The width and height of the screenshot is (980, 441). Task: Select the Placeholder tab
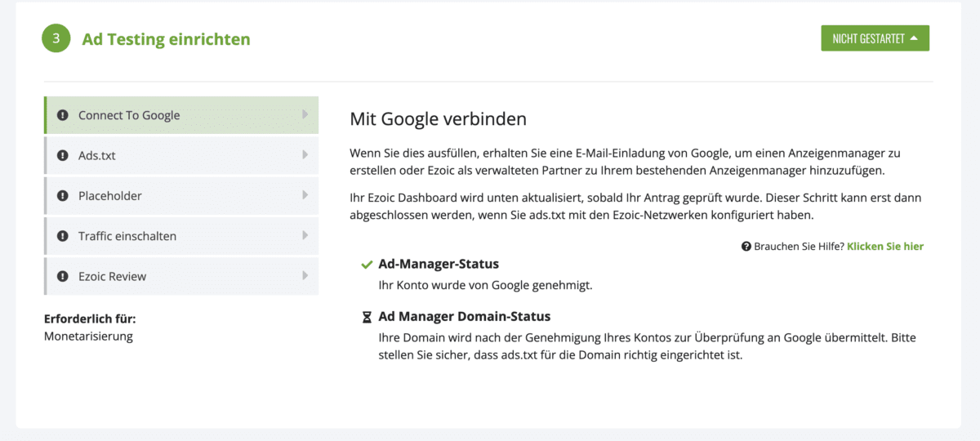tap(181, 196)
